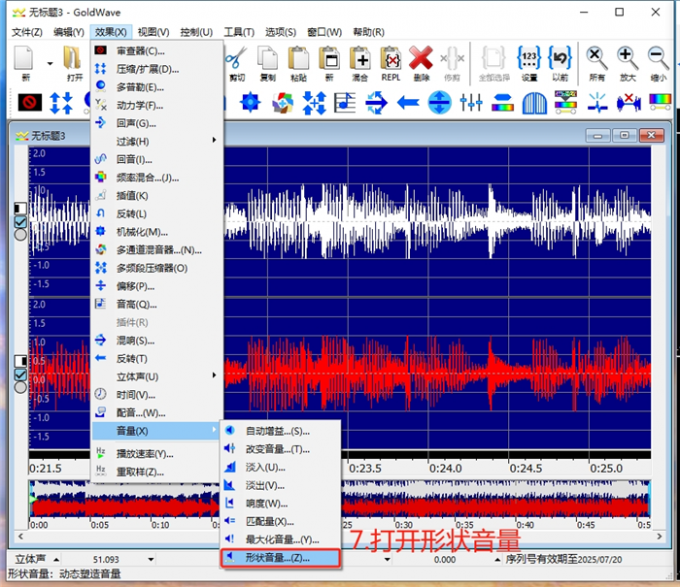Screen dimensions: 680x587
Task: Select 最大化音量...(Y) option
Action: click(x=280, y=539)
